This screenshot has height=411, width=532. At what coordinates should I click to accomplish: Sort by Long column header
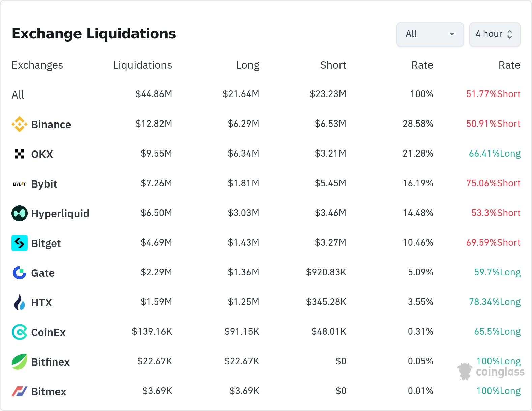click(x=247, y=65)
